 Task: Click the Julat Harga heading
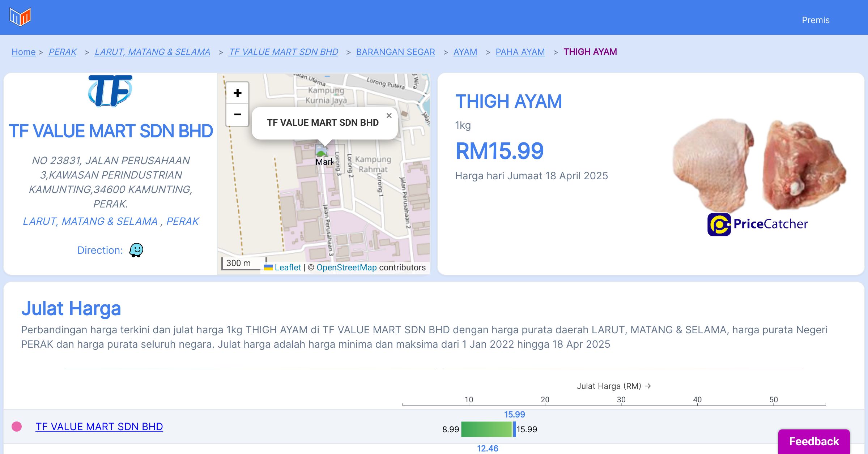pyautogui.click(x=71, y=309)
